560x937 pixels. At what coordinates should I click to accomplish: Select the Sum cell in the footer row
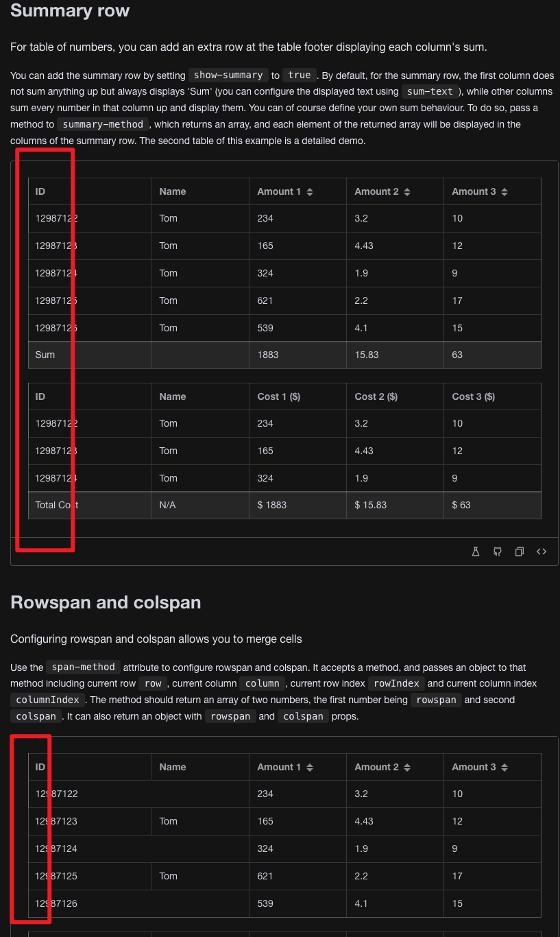90,355
